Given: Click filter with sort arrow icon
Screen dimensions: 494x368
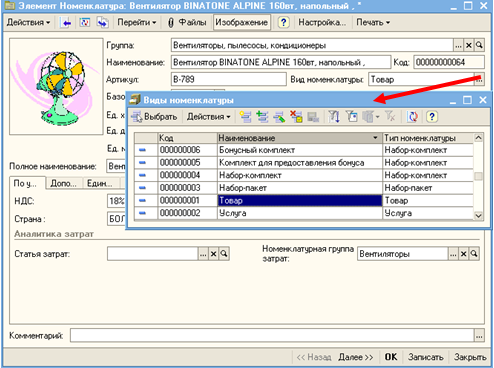Looking at the screenshot, I should point(334,117).
